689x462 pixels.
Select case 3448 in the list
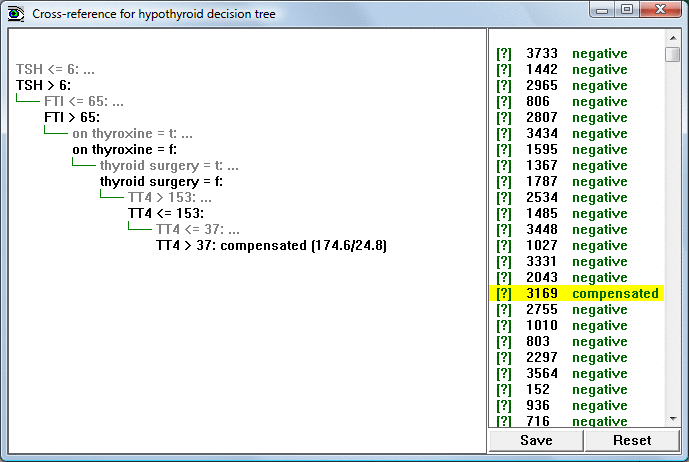[577, 229]
